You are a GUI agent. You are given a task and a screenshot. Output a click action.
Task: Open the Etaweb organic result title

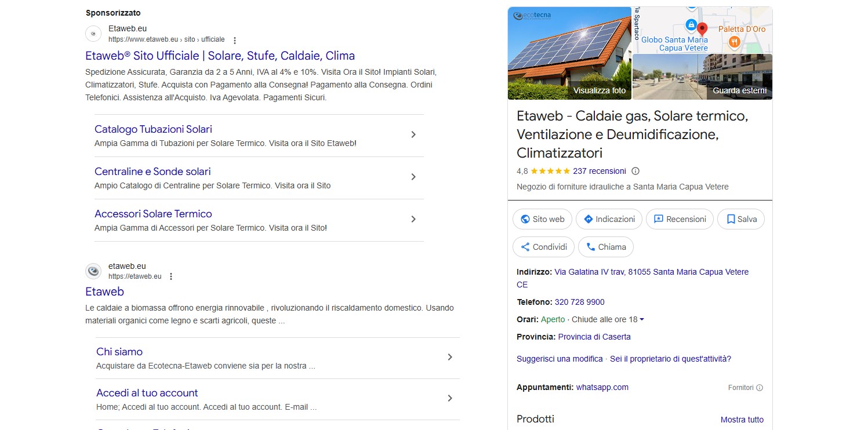pos(104,291)
